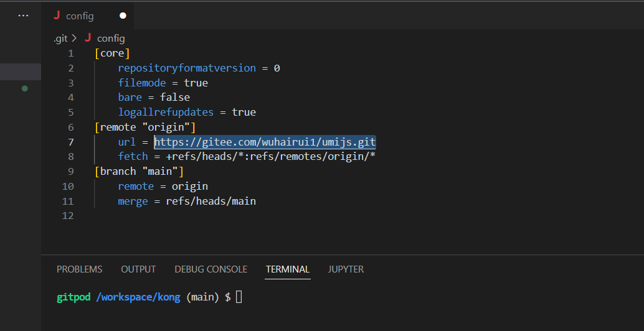
Task: Open the JUPYTER panel tab
Action: 346,269
